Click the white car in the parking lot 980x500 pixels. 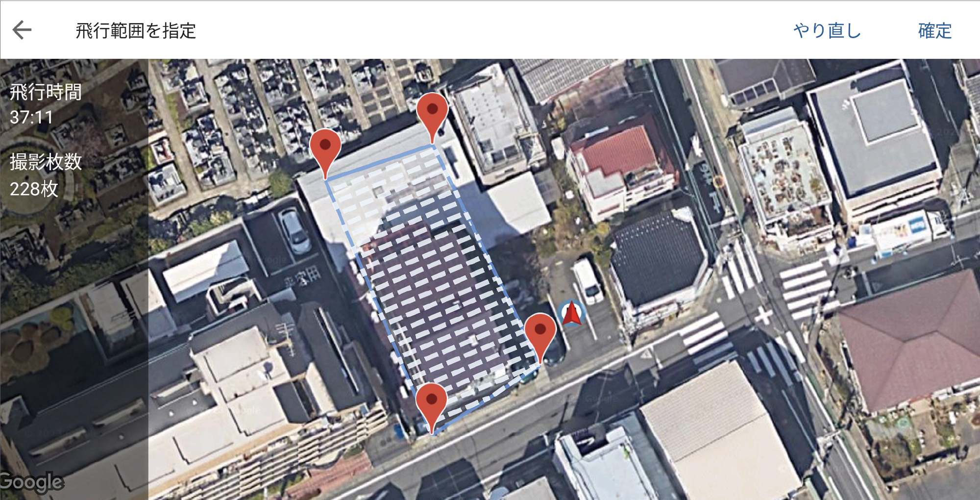coord(295,230)
